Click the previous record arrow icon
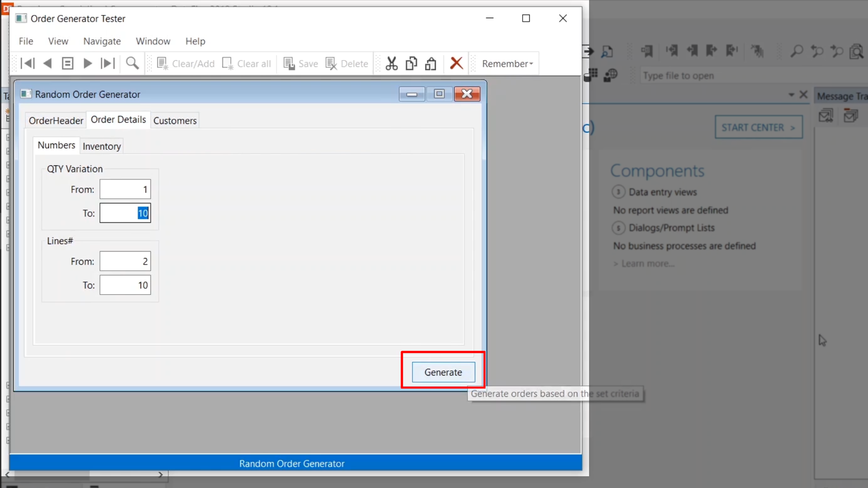Screen dimensions: 868x488 pos(47,63)
